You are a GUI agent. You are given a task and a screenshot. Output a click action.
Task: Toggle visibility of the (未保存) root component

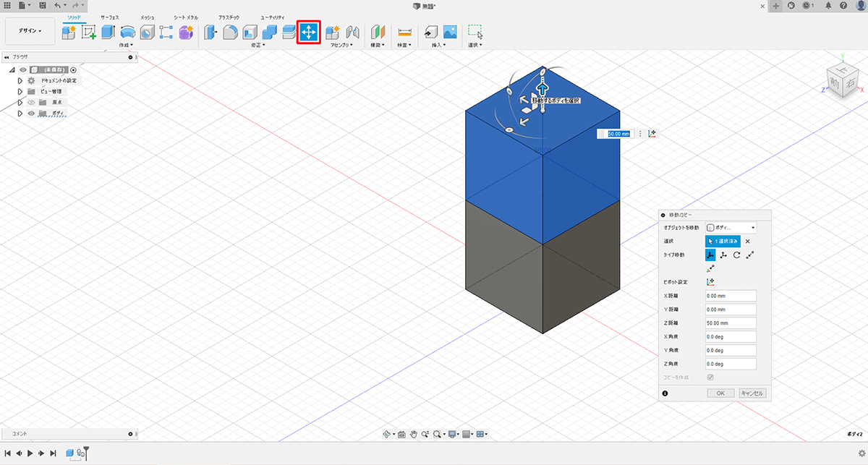pos(23,69)
